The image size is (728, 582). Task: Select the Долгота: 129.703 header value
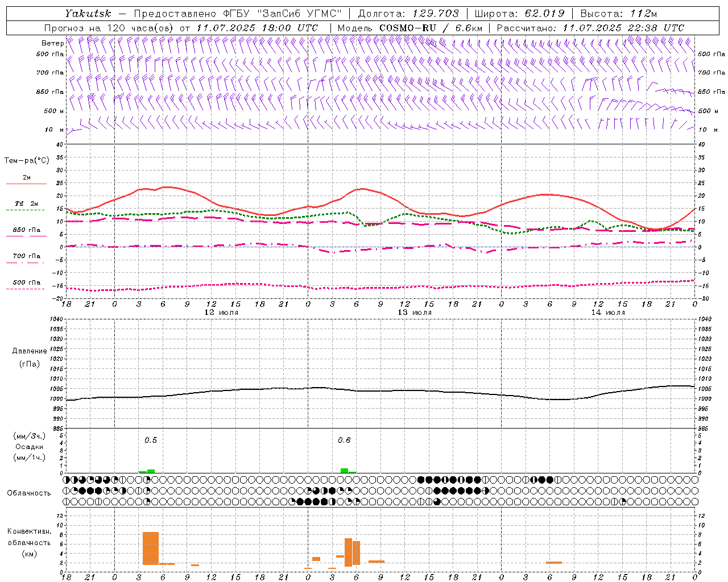click(x=408, y=14)
